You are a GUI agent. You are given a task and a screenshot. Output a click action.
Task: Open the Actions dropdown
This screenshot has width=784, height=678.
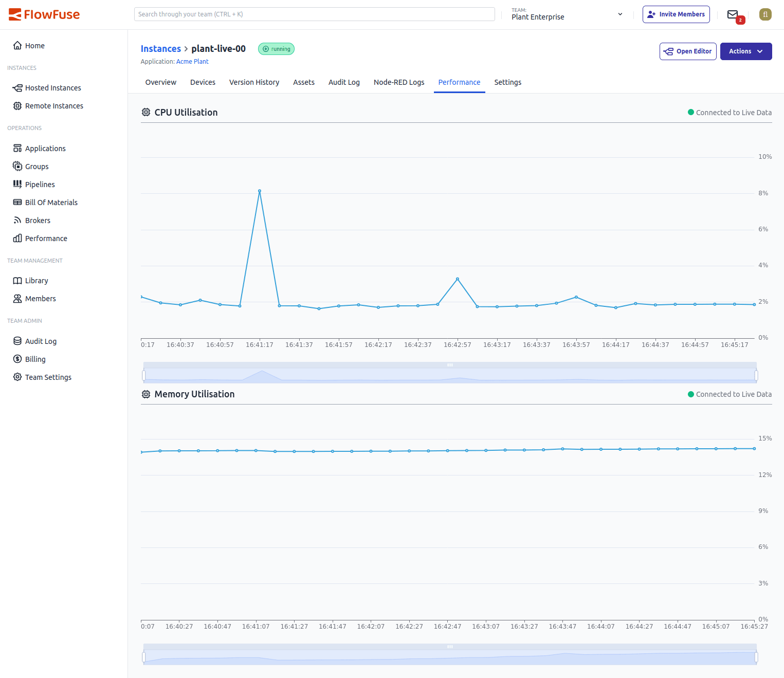[x=745, y=51]
